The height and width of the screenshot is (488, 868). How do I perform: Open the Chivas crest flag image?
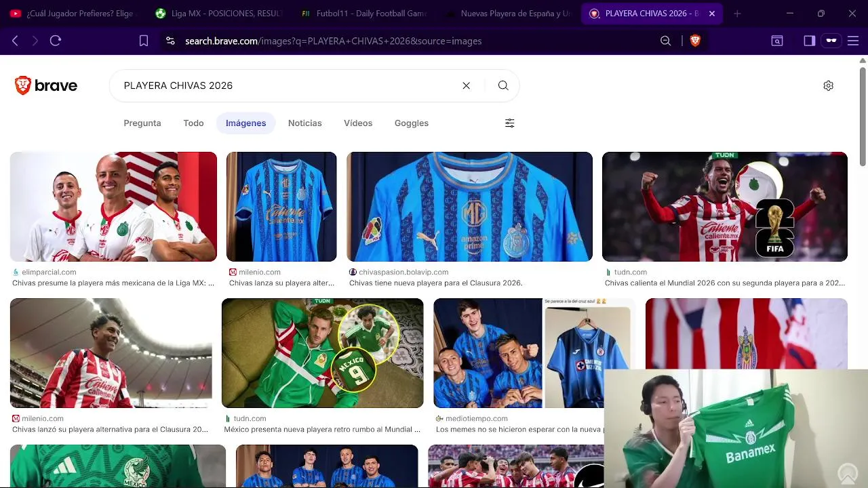pos(746,333)
